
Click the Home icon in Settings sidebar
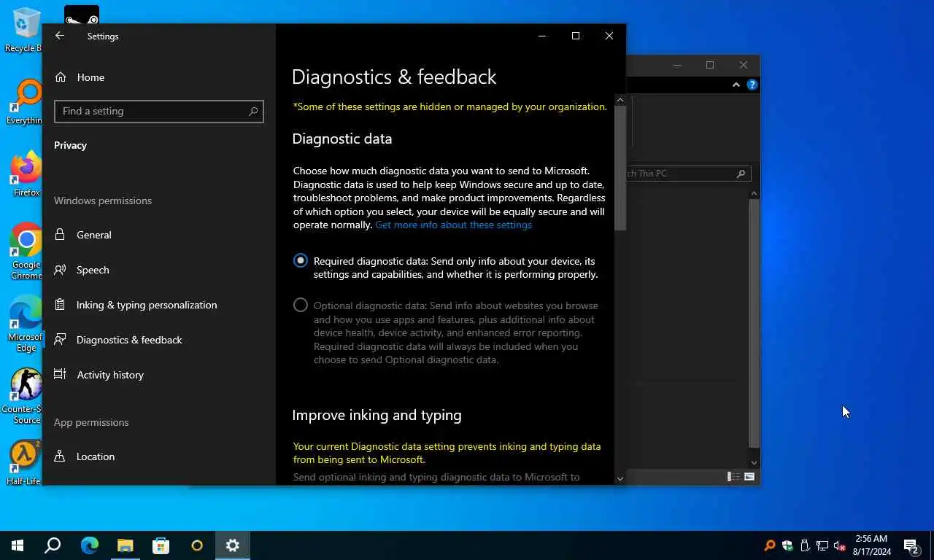[x=61, y=77]
